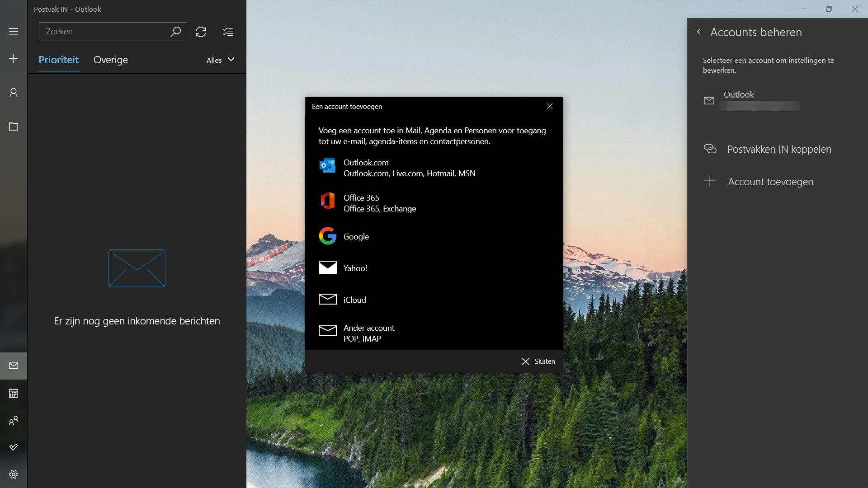The height and width of the screenshot is (488, 868).
Task: Click the new mail plus icon
Action: click(14, 59)
